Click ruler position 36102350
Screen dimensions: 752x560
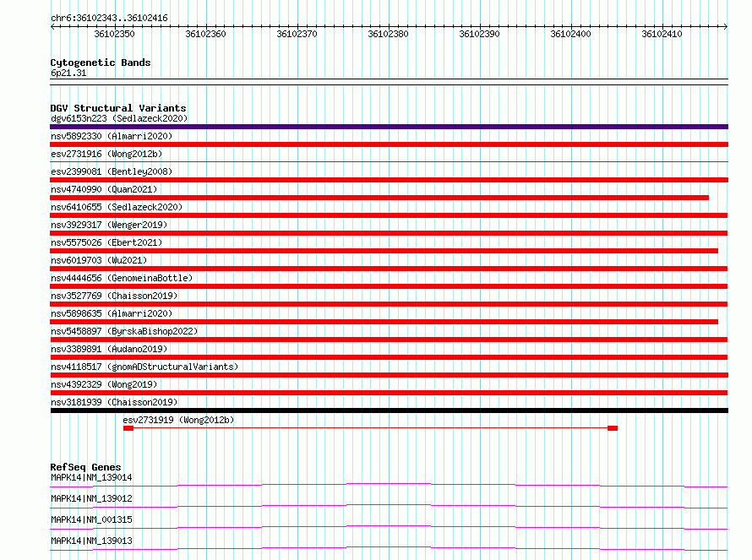coord(114,34)
